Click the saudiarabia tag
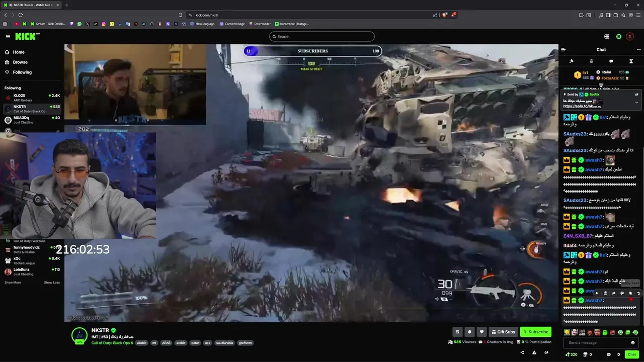 pos(224,343)
